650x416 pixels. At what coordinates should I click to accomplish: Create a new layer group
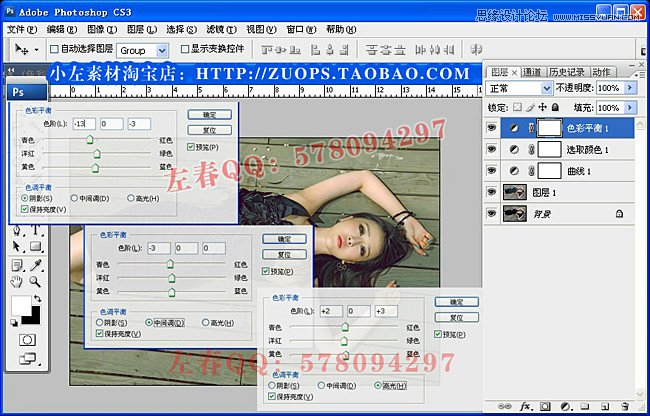(x=585, y=406)
